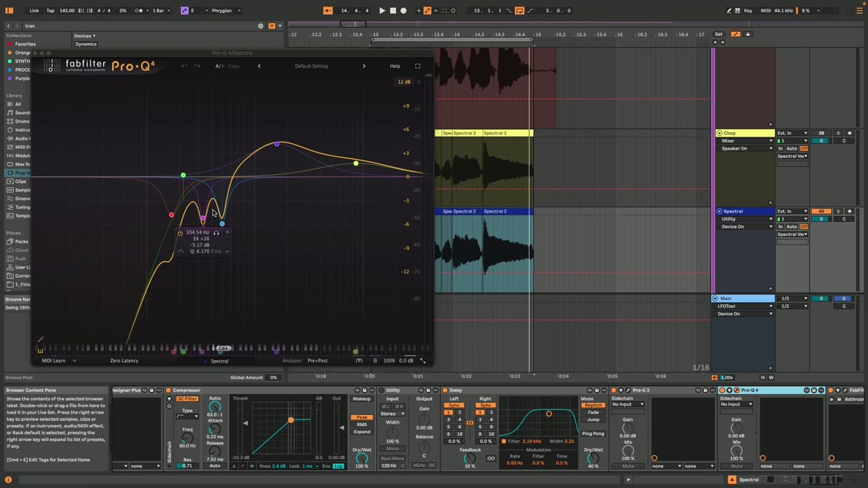Open the Devices filter dropdown

tap(85, 35)
